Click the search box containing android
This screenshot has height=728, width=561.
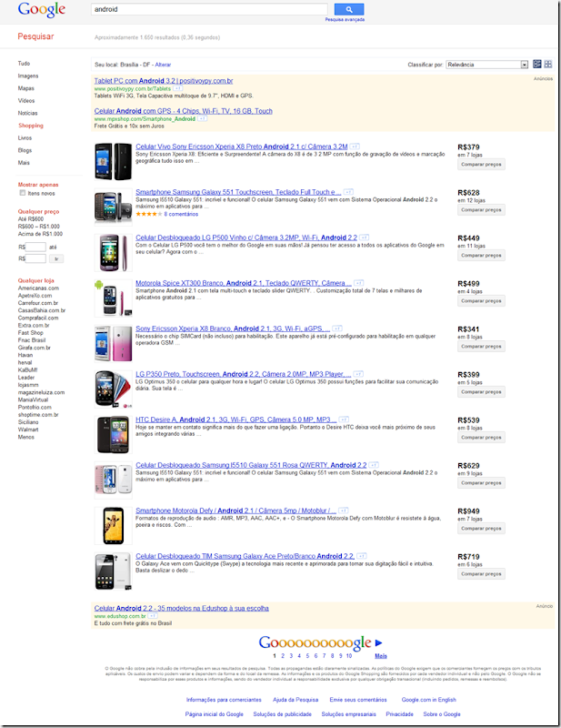(209, 9)
